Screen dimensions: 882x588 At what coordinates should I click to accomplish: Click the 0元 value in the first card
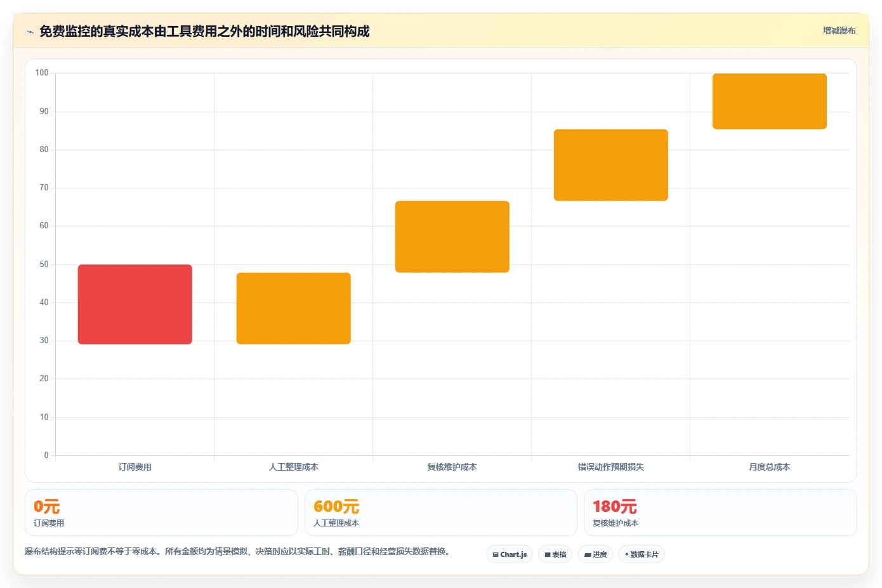point(46,506)
